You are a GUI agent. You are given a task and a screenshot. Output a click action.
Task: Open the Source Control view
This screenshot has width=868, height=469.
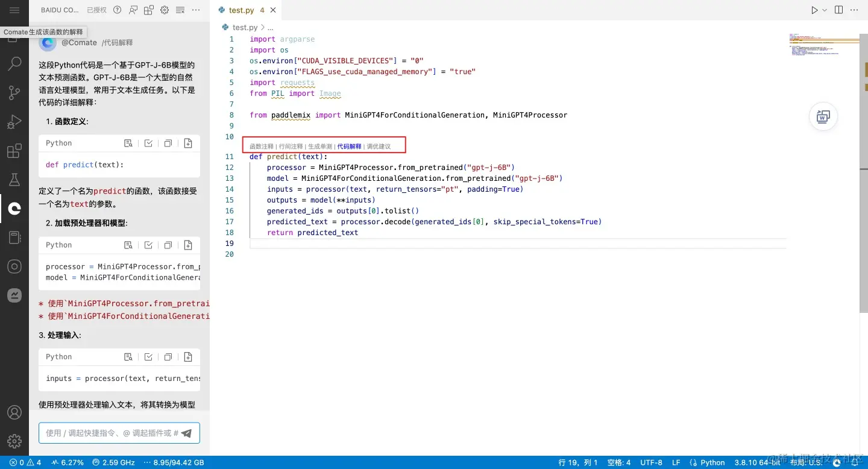(x=14, y=92)
